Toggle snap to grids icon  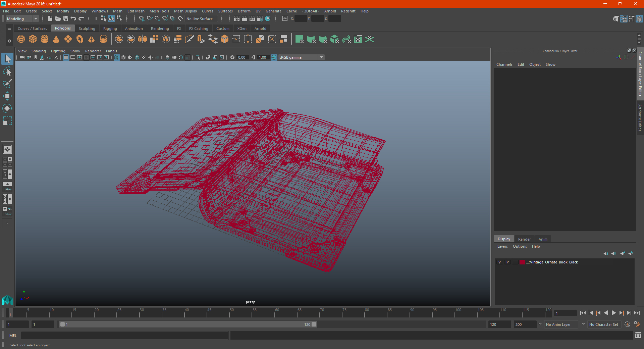142,19
